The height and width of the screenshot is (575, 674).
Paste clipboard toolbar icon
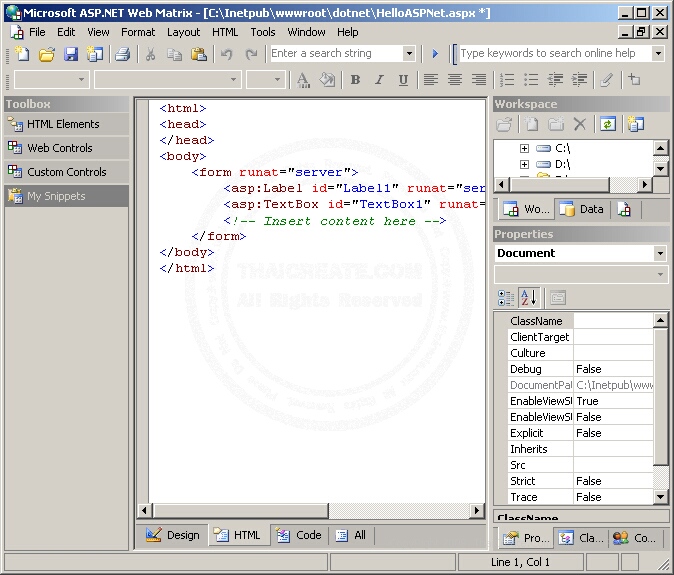[199, 54]
